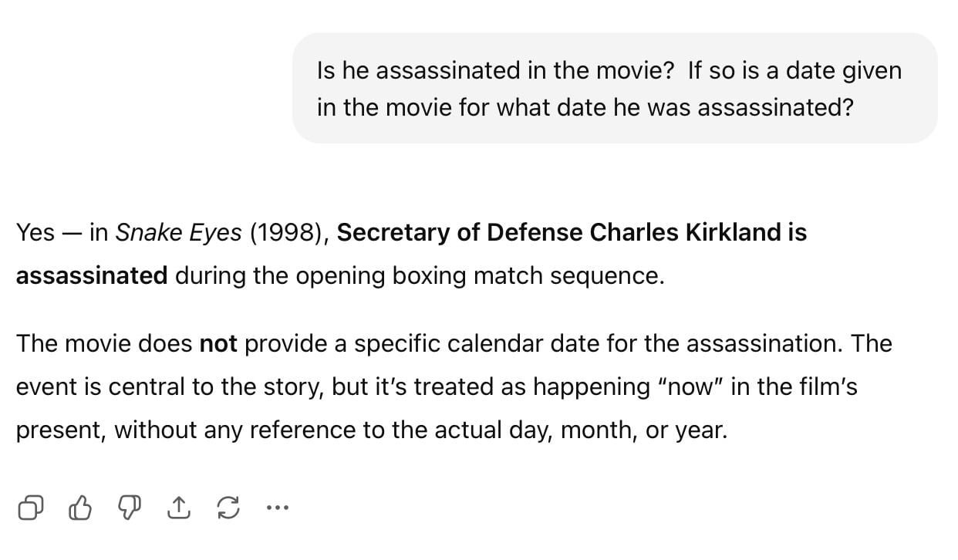Click the bold word "assassinated" in the response
The height and width of the screenshot is (560, 958).
pyautogui.click(x=91, y=276)
